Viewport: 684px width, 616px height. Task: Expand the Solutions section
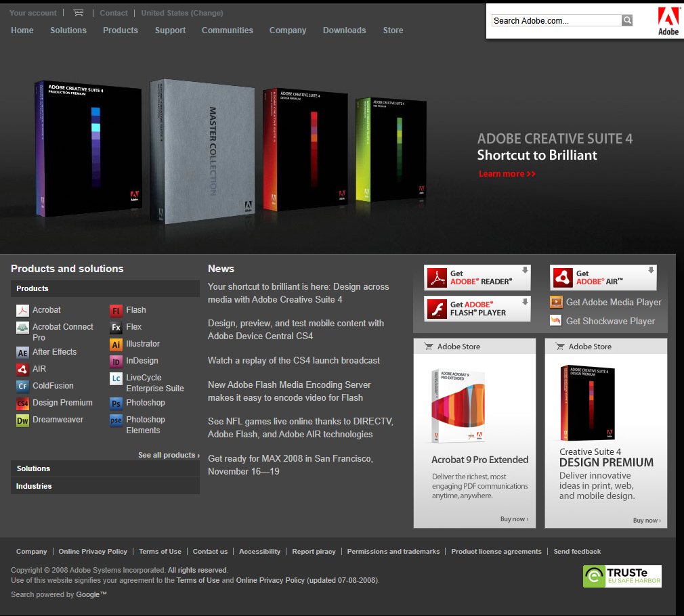105,468
